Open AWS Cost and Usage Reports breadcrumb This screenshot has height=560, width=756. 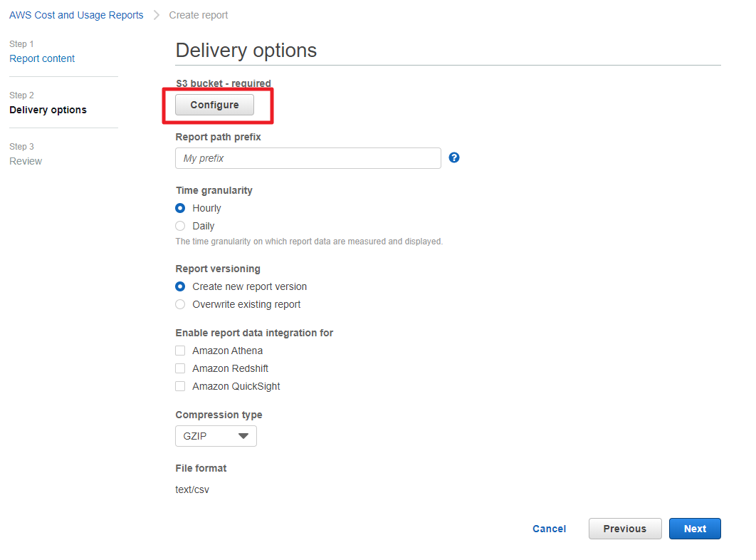click(x=76, y=15)
